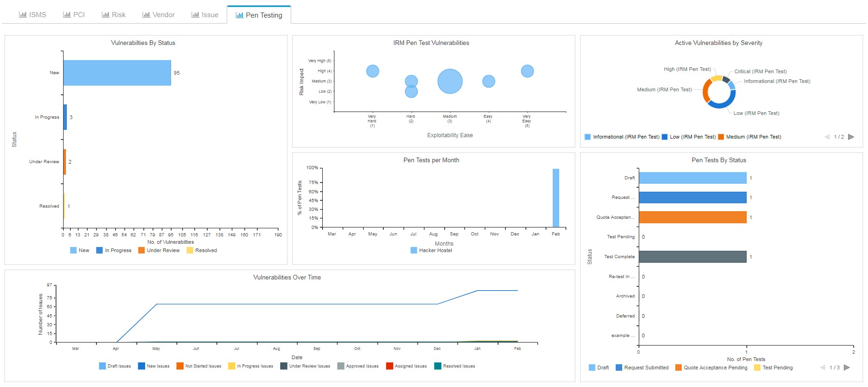Toggle Low (IRM Pen Test) legend swatch
868x387 pixels.
click(664, 137)
